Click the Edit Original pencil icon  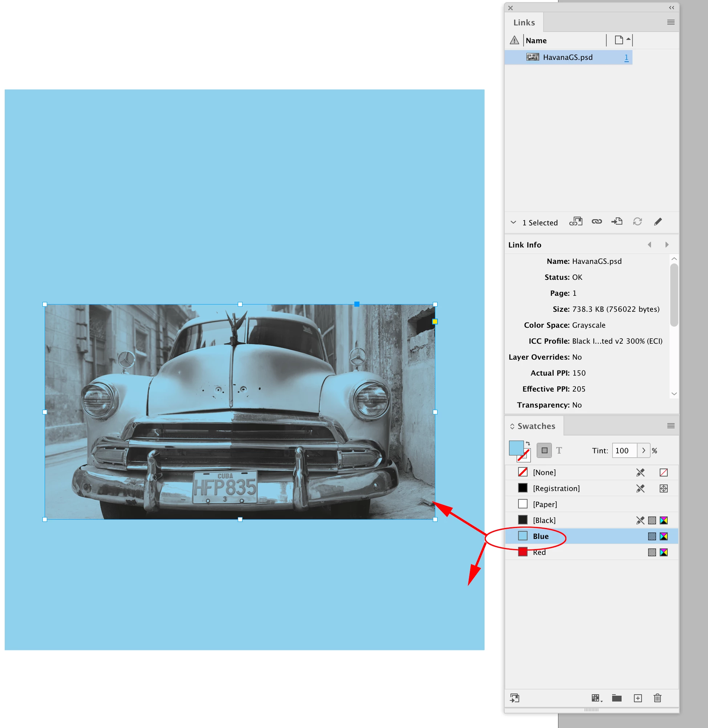[658, 222]
